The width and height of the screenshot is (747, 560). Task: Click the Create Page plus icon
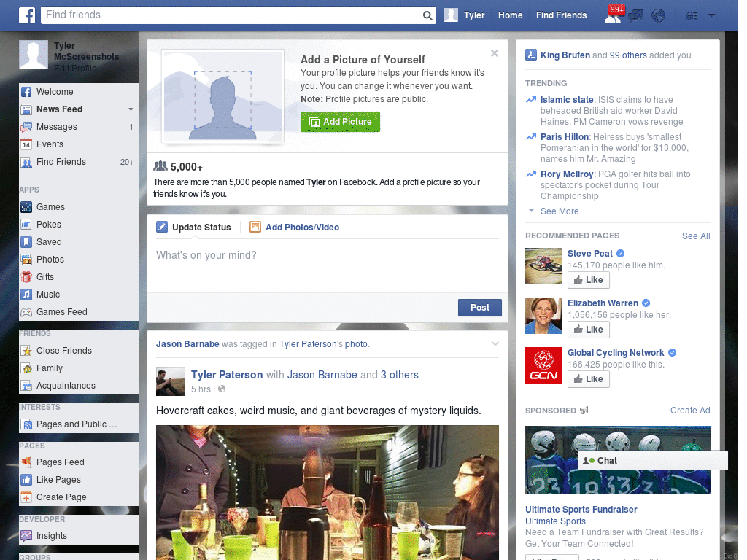[x=26, y=497]
